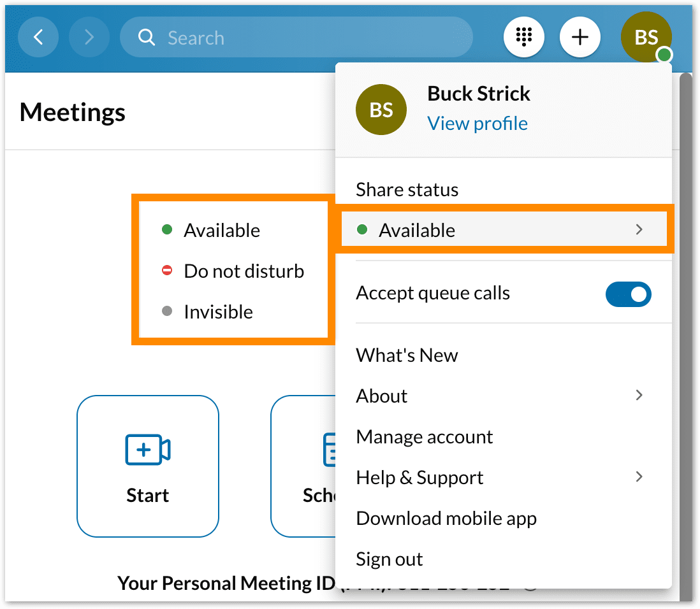Select Manage account menu item
This screenshot has height=609, width=700.
coord(425,437)
